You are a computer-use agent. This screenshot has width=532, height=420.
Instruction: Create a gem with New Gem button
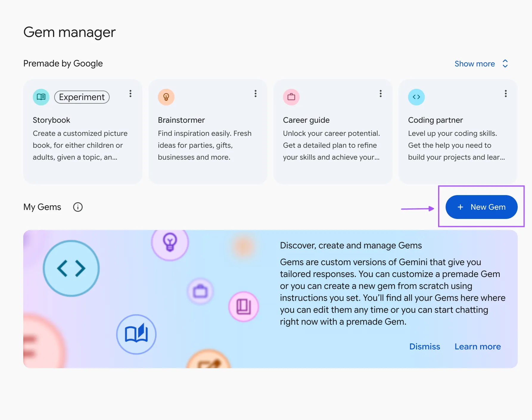pyautogui.click(x=482, y=207)
